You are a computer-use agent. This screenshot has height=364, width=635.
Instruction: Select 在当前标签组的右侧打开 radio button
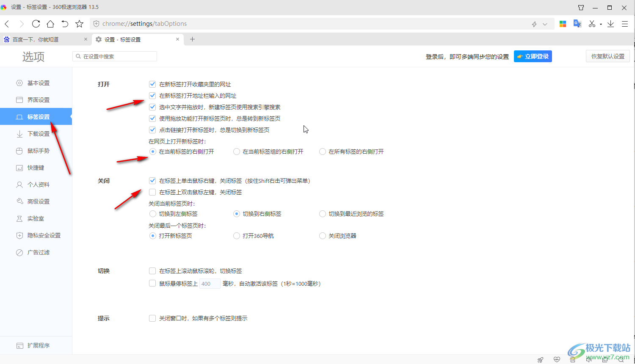(237, 152)
